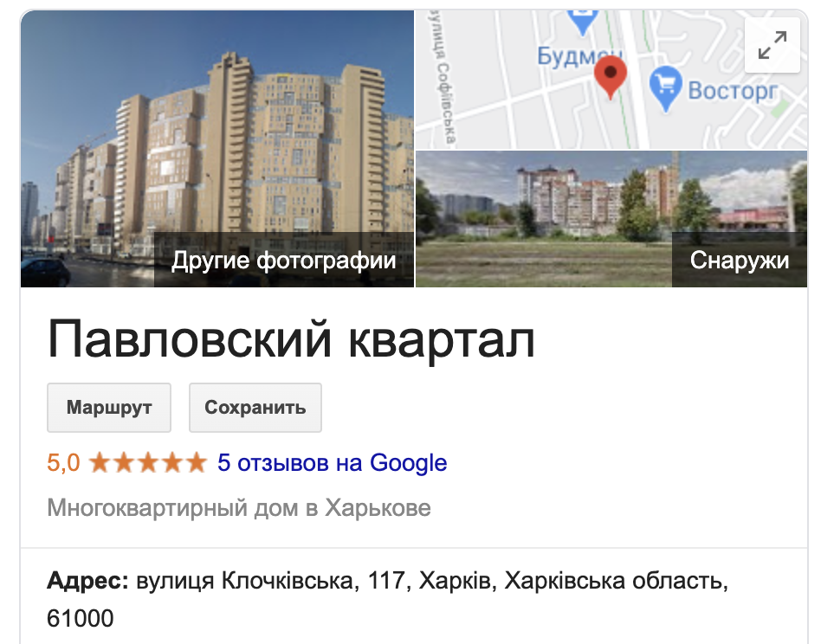Screen dimensions: 821x644
Task: Open the Маршрут directions button
Action: [x=109, y=408]
